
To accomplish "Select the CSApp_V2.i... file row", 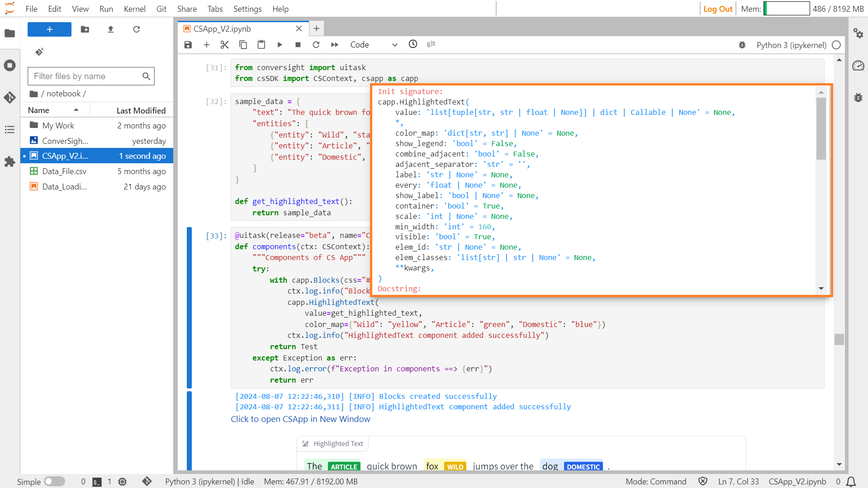I will coord(97,156).
